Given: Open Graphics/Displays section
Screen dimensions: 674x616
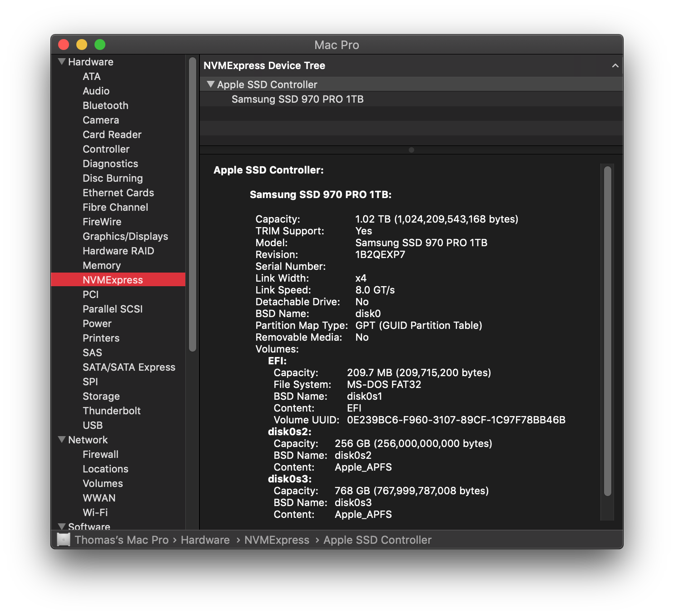Looking at the screenshot, I should 125,236.
